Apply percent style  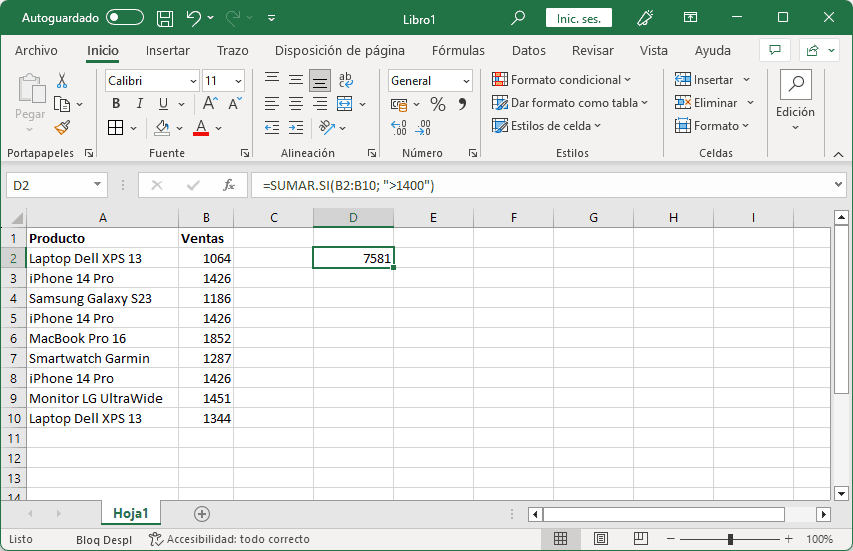point(438,104)
